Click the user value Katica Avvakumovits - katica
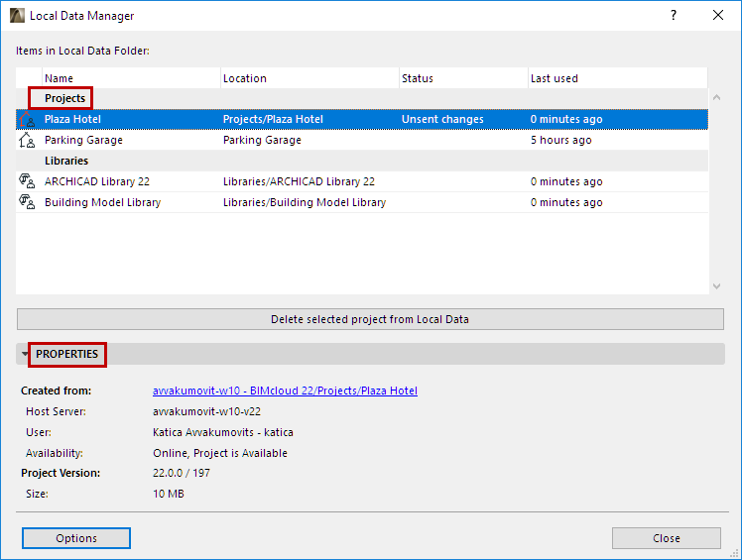Viewport: 742px width, 560px height. (x=223, y=432)
